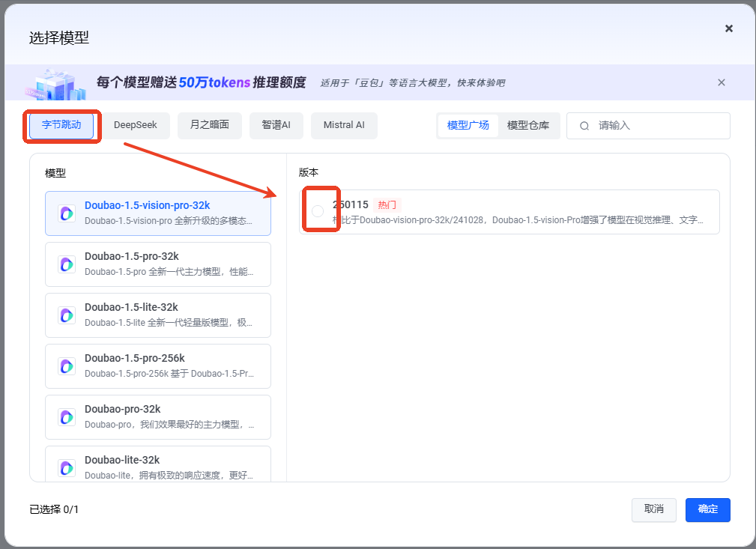Click the 取消 button
The height and width of the screenshot is (549, 756).
point(654,509)
